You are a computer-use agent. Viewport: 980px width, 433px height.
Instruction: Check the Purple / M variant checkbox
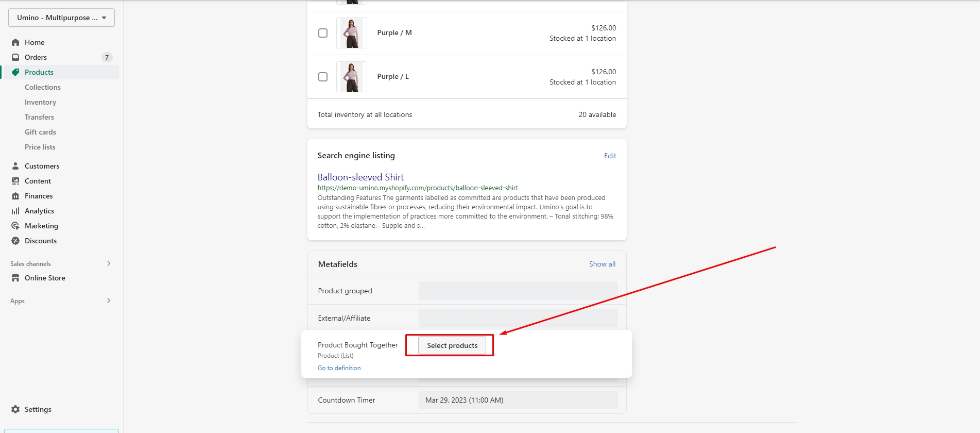[x=323, y=33]
